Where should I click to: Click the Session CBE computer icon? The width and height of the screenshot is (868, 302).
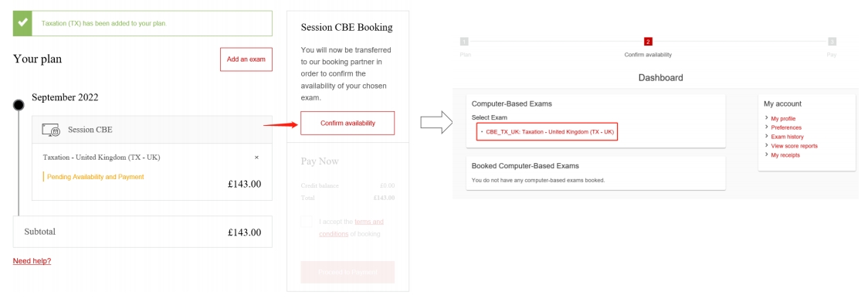click(51, 130)
